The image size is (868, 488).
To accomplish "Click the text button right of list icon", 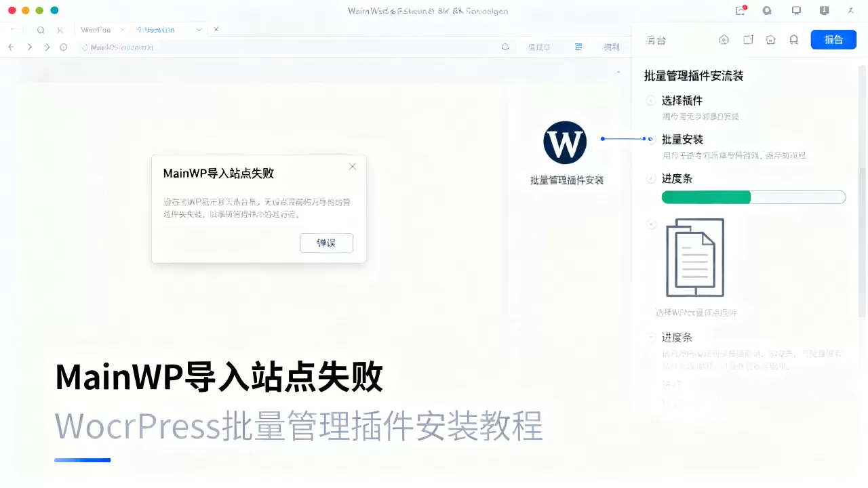I will (x=612, y=47).
